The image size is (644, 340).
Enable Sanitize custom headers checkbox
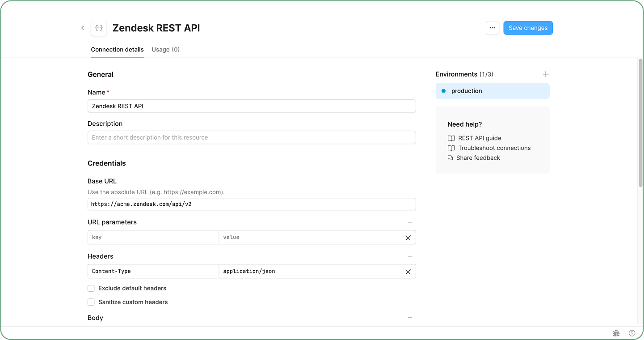pos(91,302)
